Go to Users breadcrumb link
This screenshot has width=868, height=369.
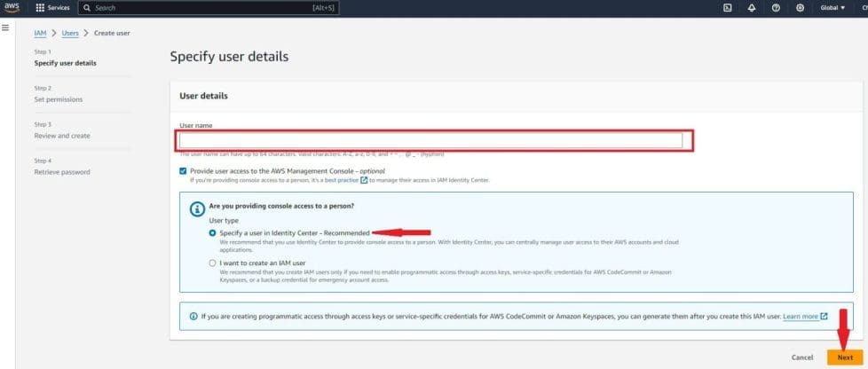[x=70, y=33]
